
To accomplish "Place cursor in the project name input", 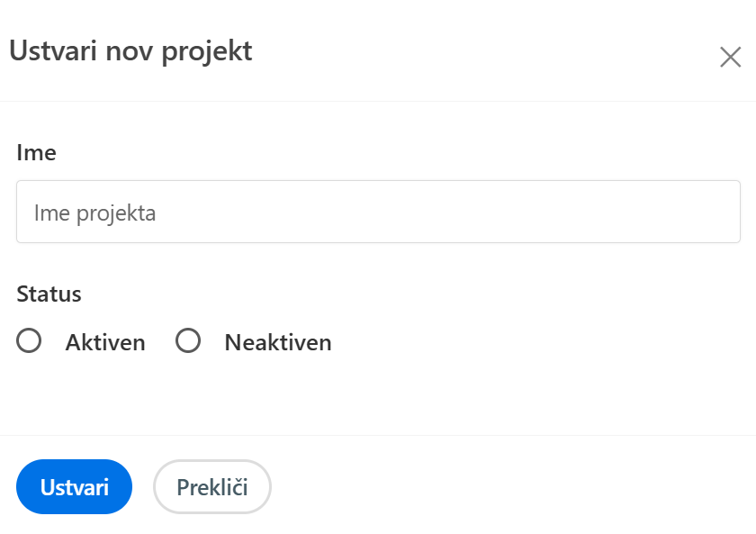I will click(378, 213).
